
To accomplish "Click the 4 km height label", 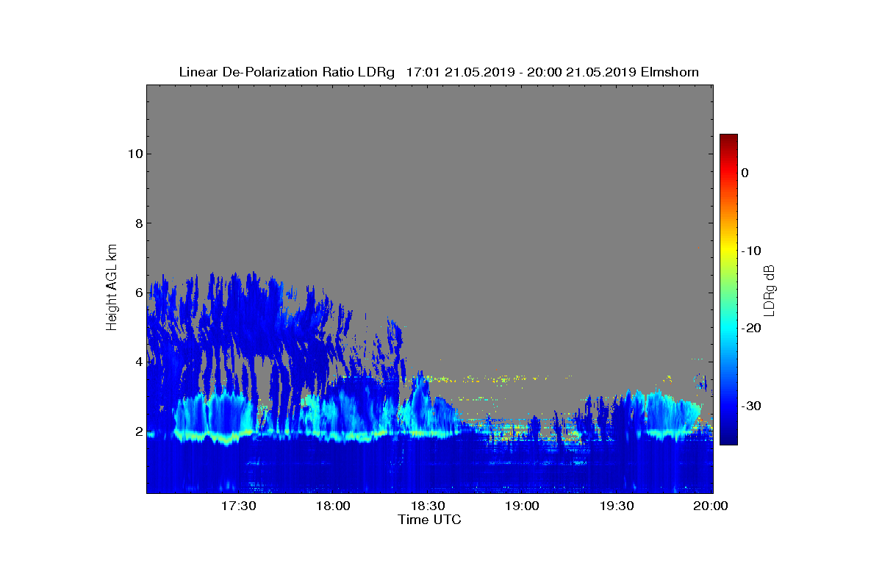I will tap(137, 362).
